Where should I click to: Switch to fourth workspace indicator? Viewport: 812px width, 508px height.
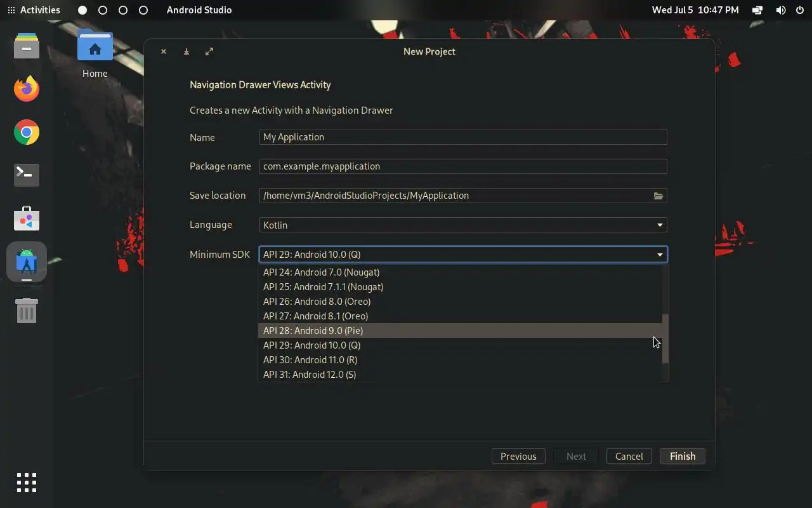(143, 10)
